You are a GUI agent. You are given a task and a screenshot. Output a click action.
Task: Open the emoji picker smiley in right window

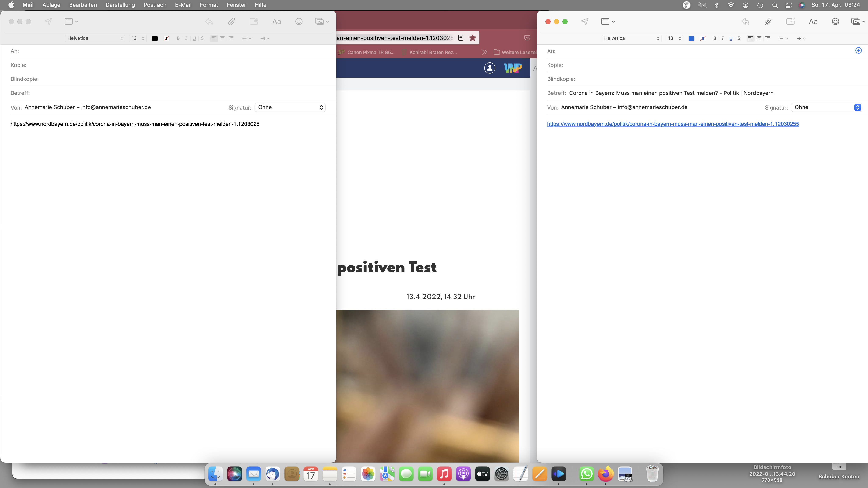(835, 22)
